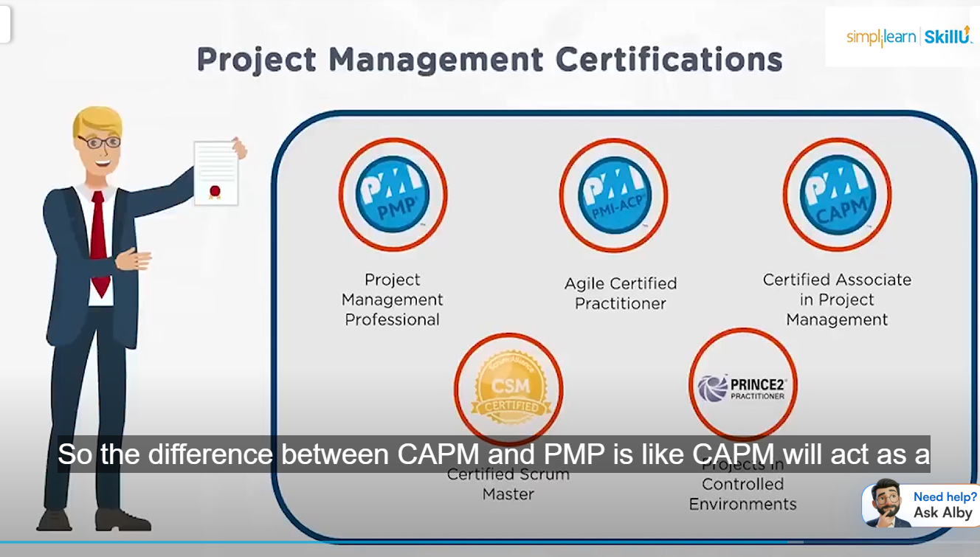Image resolution: width=980 pixels, height=557 pixels.
Task: Click the 'Agile Certified Practitioner' label
Action: tap(621, 293)
